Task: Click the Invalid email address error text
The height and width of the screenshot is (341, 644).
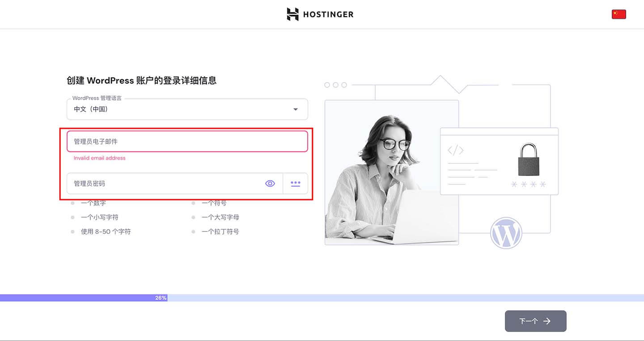Action: point(99,158)
